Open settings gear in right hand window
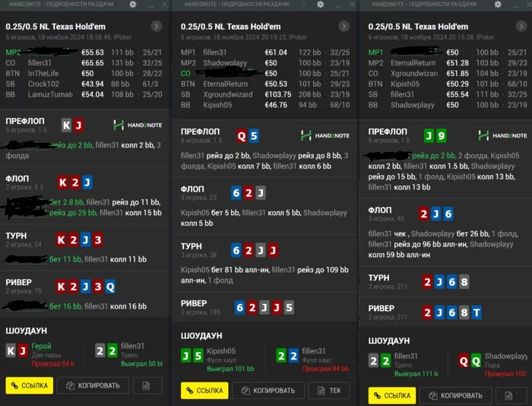The height and width of the screenshot is (406, 532). pyautogui.click(x=498, y=5)
